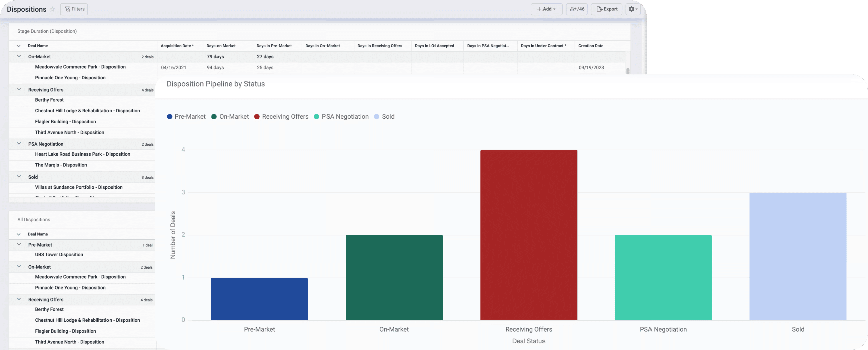This screenshot has width=868, height=350.
Task: Sort by Days in PSA Negotiation column
Action: [488, 46]
